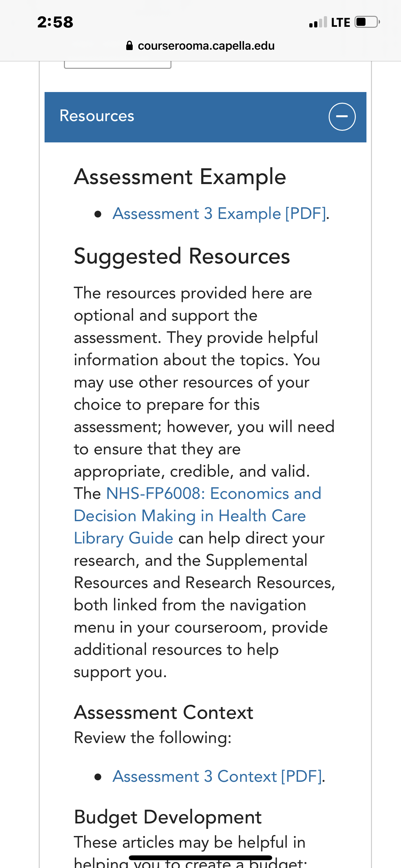401x868 pixels.
Task: Tap the blue Resources accordion bar
Action: tap(205, 117)
